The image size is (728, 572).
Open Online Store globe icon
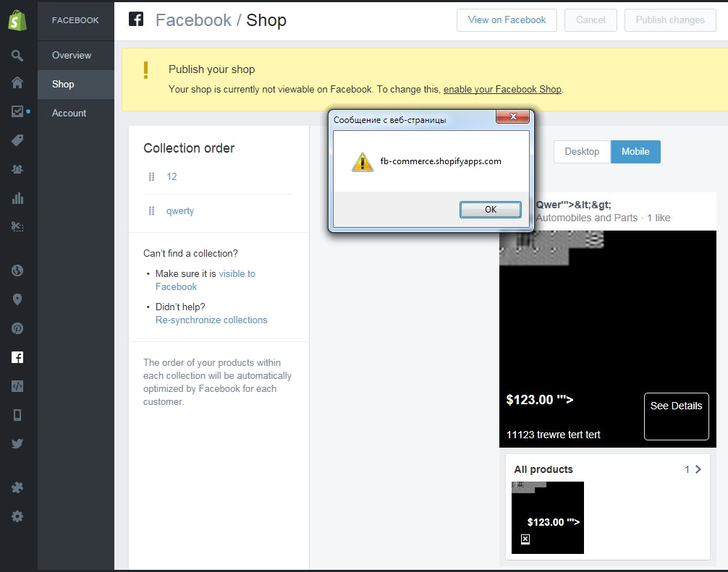pos(17,270)
